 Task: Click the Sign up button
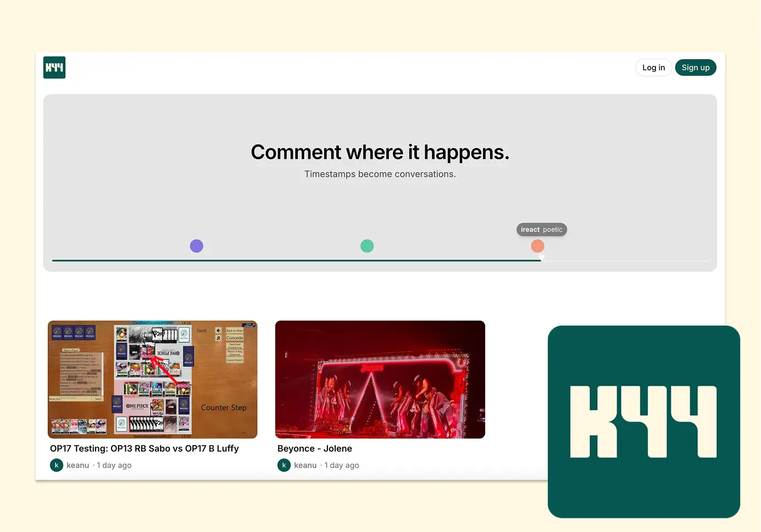[x=696, y=68]
